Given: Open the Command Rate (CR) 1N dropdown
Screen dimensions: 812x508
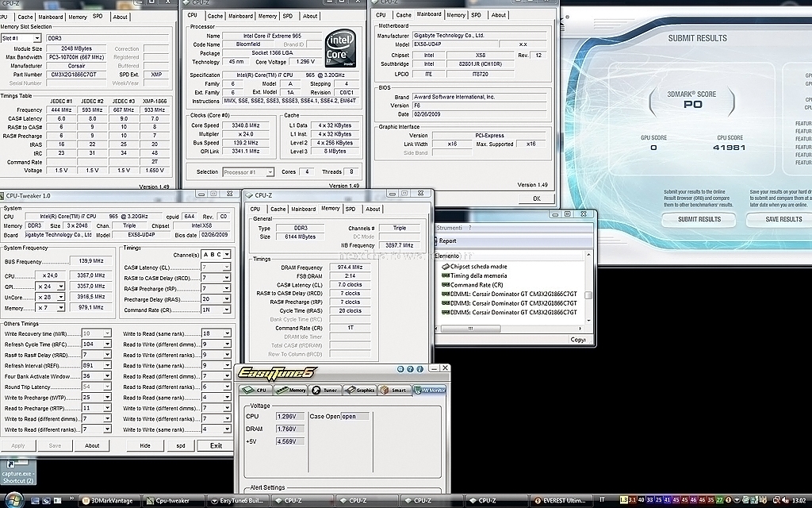Looking at the screenshot, I should pyautogui.click(x=226, y=310).
